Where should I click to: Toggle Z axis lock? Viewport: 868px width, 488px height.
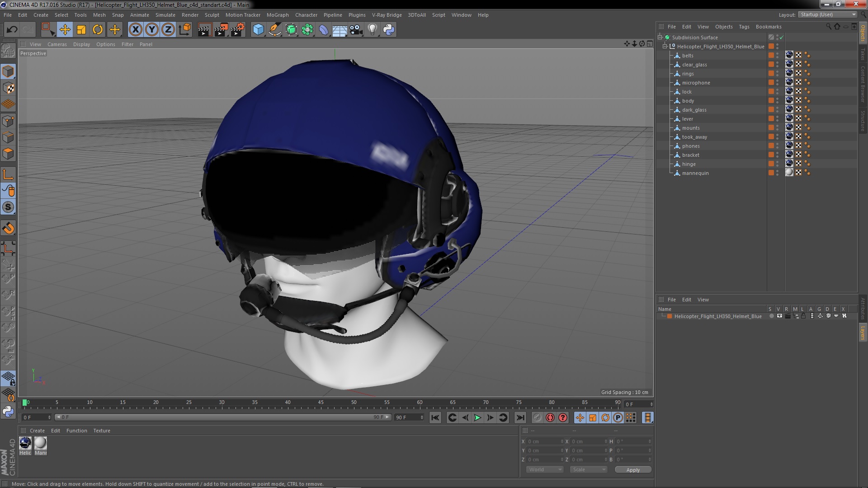click(168, 30)
